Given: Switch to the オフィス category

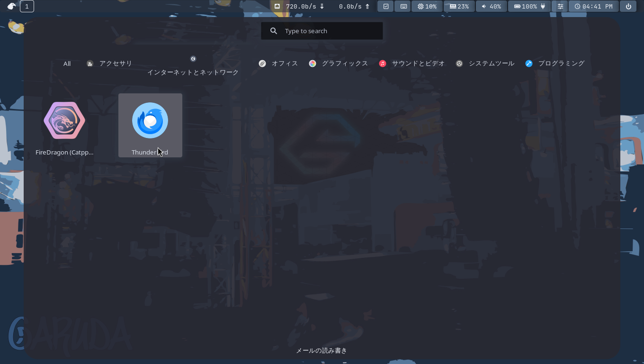Looking at the screenshot, I should 278,64.
